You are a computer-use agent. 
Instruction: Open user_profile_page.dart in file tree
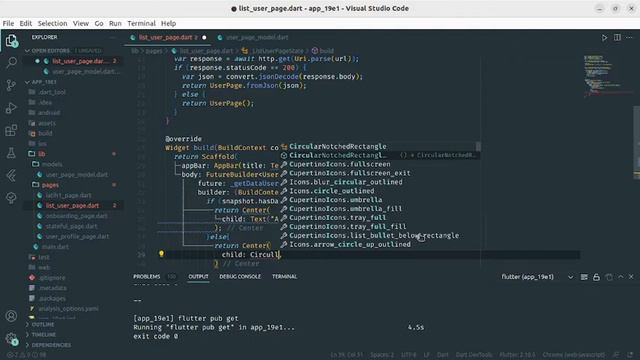(73, 236)
